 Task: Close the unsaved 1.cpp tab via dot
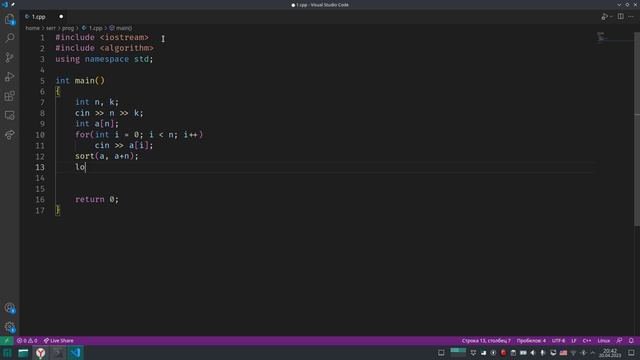[61, 17]
